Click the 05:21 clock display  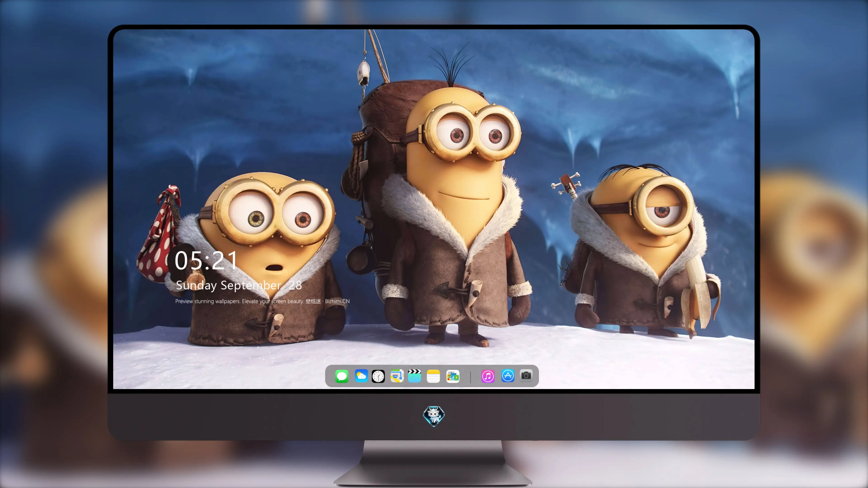click(x=206, y=261)
